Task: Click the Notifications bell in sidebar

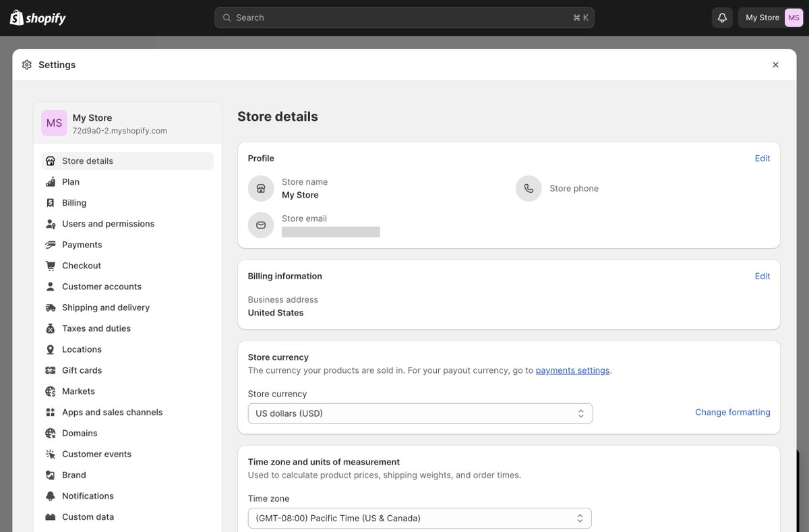Action: [x=51, y=496]
